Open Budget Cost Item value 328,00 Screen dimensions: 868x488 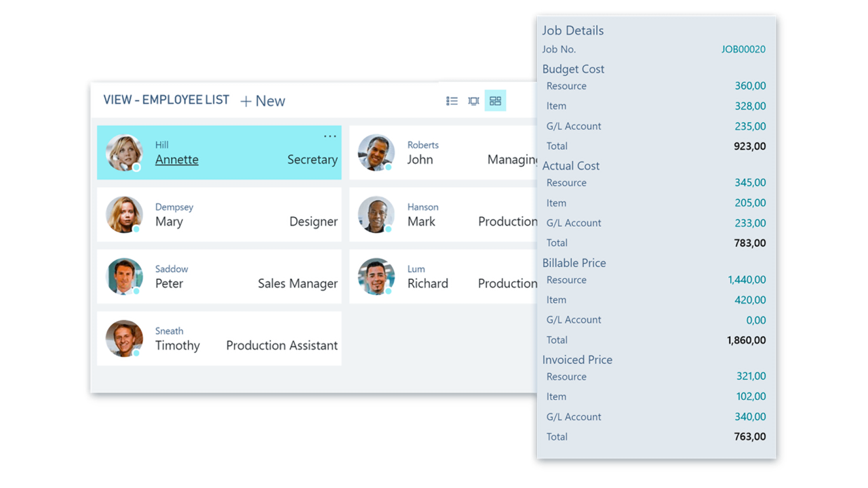pos(751,106)
